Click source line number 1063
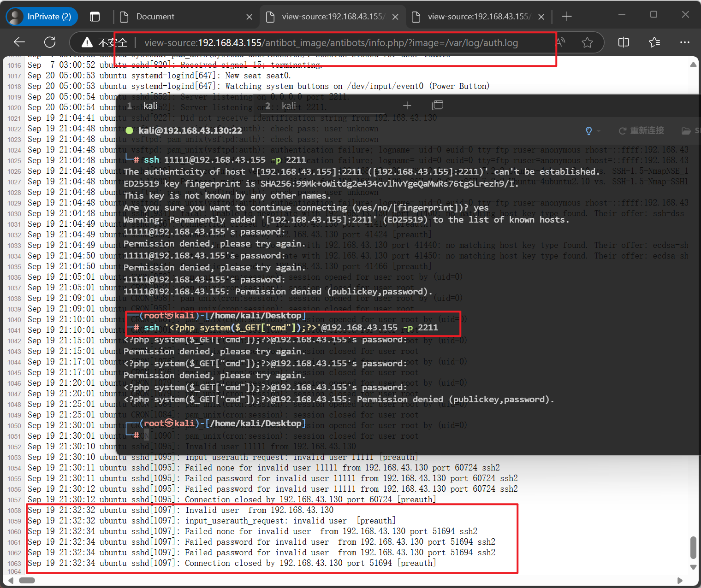 point(14,564)
